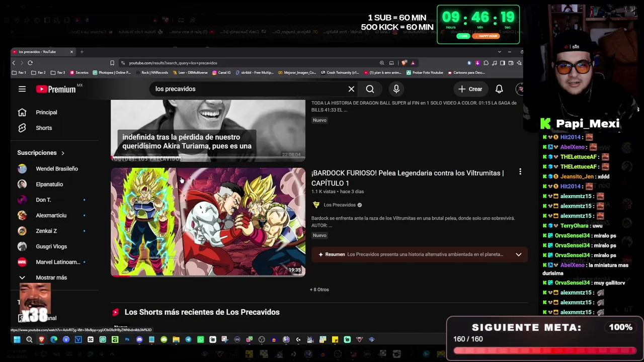The height and width of the screenshot is (362, 644).
Task: Open the YouTube hamburger guide menu
Action: click(x=22, y=89)
